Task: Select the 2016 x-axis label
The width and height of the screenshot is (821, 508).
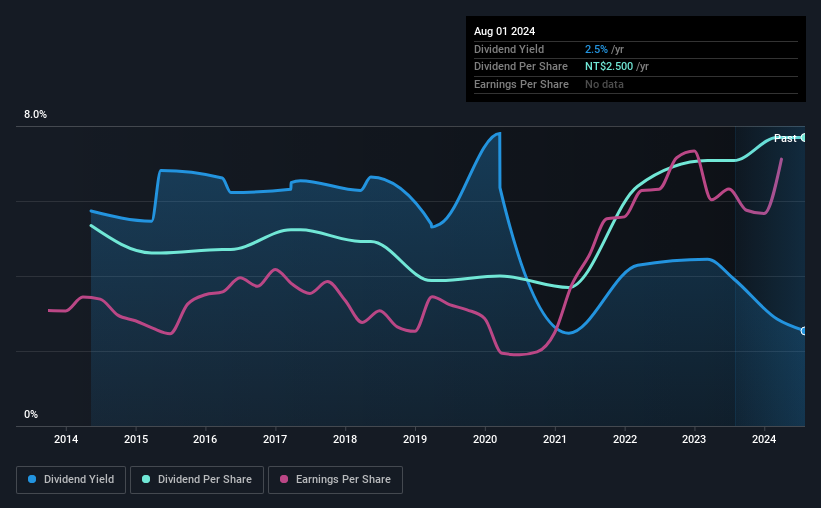Action: tap(205, 439)
